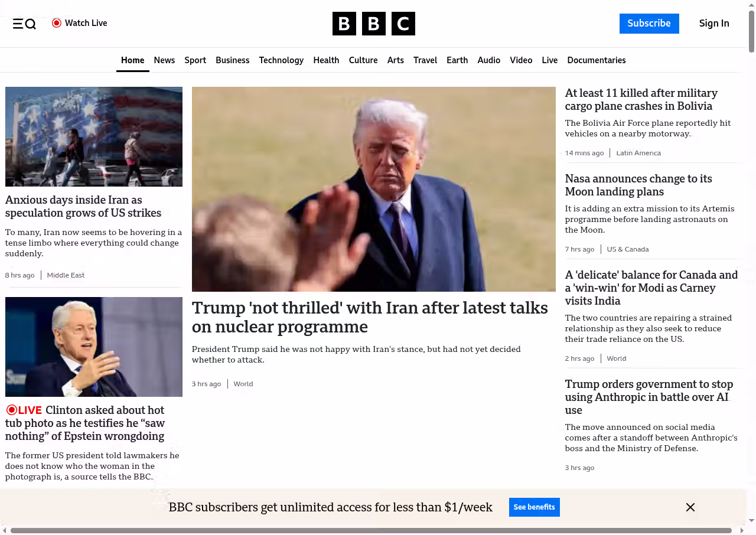This screenshot has width=756, height=535.
Task: Click the BBC logo
Action: 373,24
